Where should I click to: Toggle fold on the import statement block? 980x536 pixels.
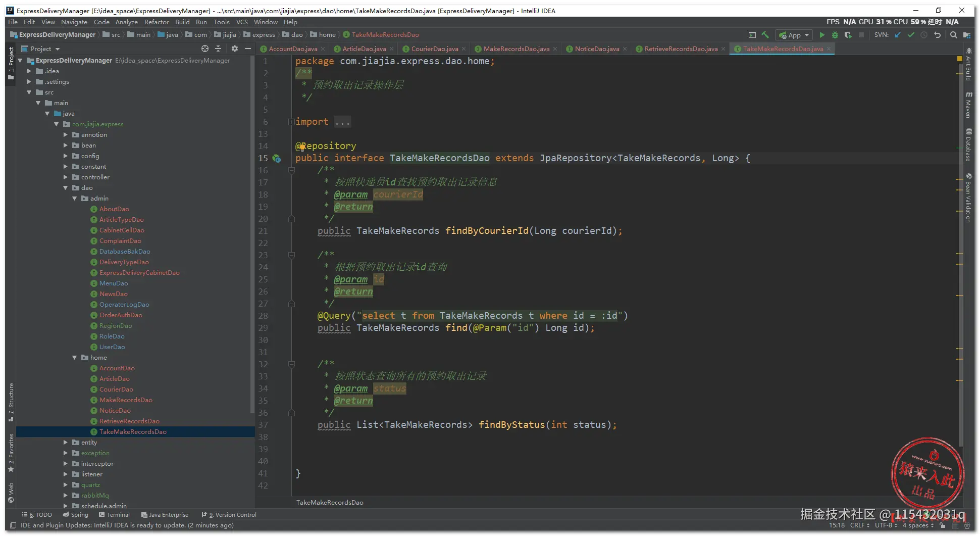[x=291, y=122]
